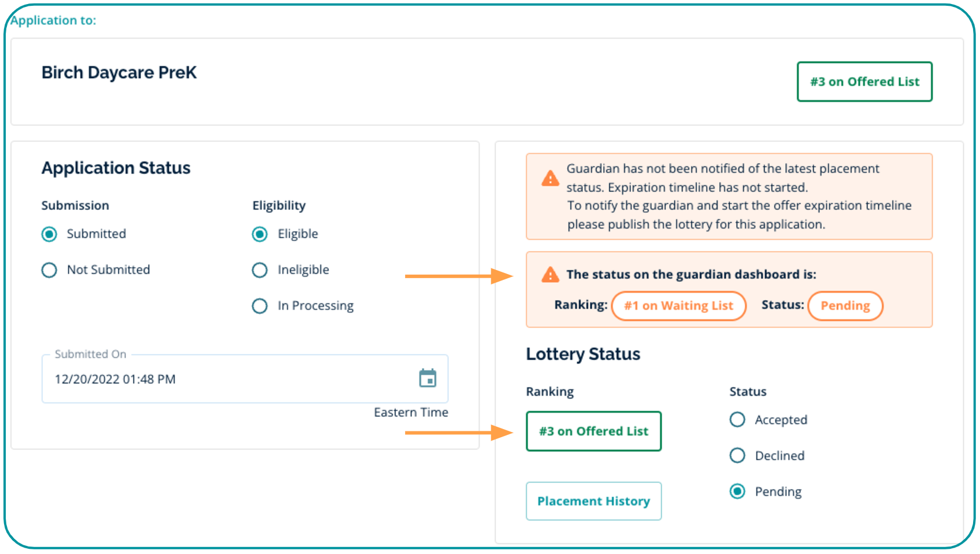The height and width of the screenshot is (554, 980).
Task: Click the warning triangle in notification alert
Action: [x=550, y=178]
